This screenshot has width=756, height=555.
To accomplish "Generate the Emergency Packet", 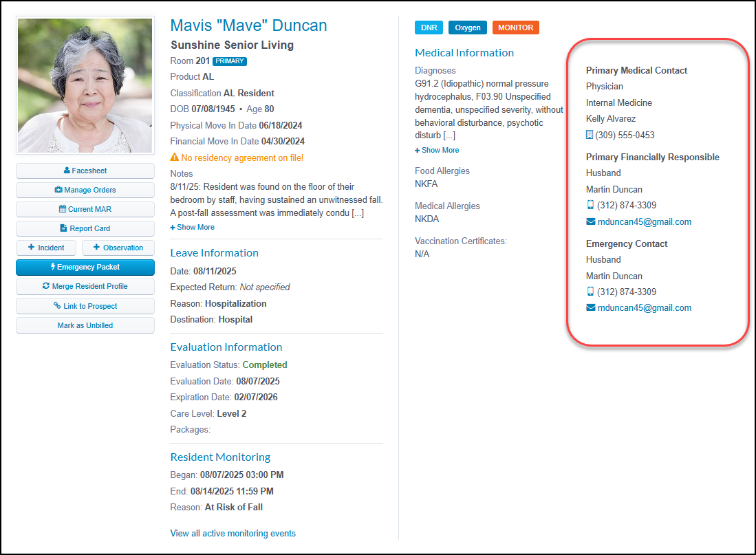I will coord(85,267).
